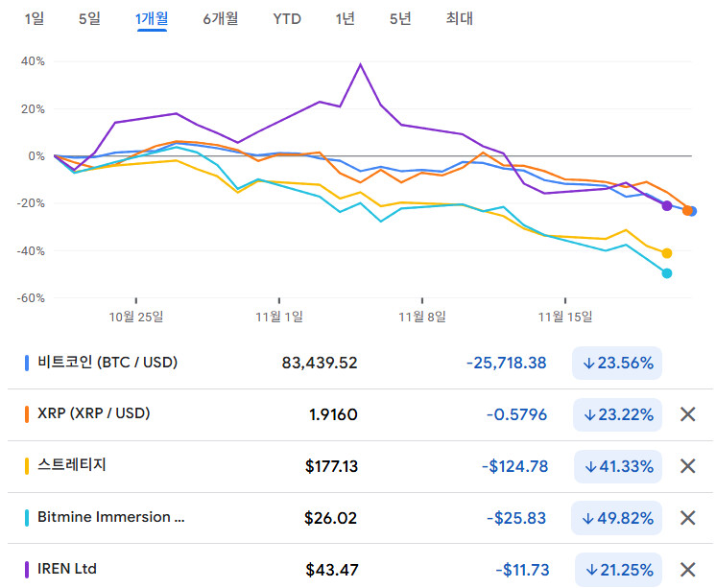The image size is (716, 588).
Task: Show the 1년 chart range
Action: (344, 18)
